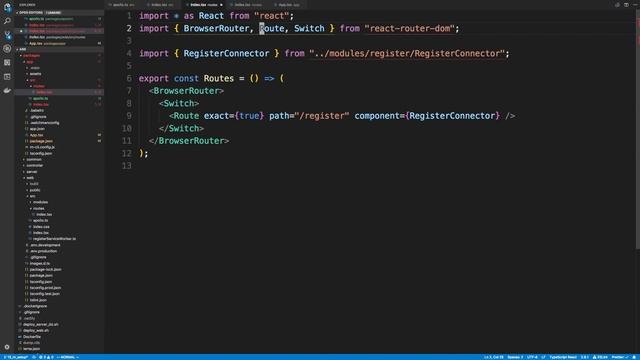Expand the common folder

point(34,160)
